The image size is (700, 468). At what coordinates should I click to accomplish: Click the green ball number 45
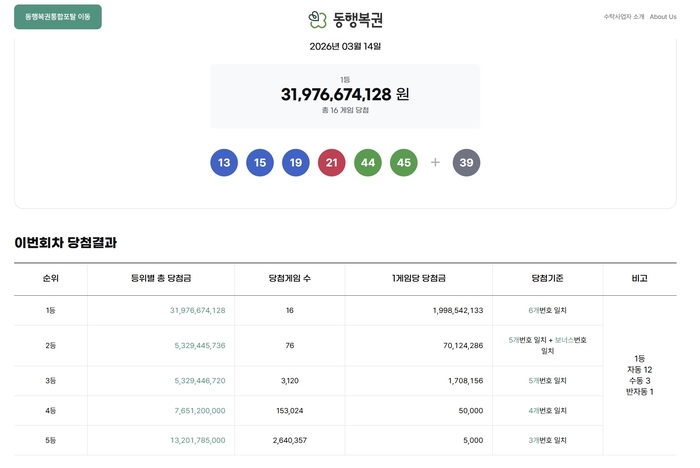[404, 163]
